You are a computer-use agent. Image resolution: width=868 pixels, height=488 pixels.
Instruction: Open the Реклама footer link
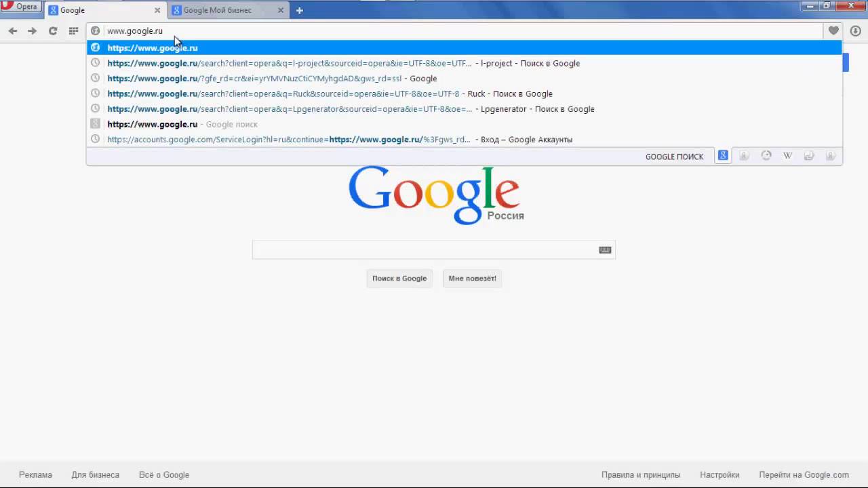(x=35, y=475)
